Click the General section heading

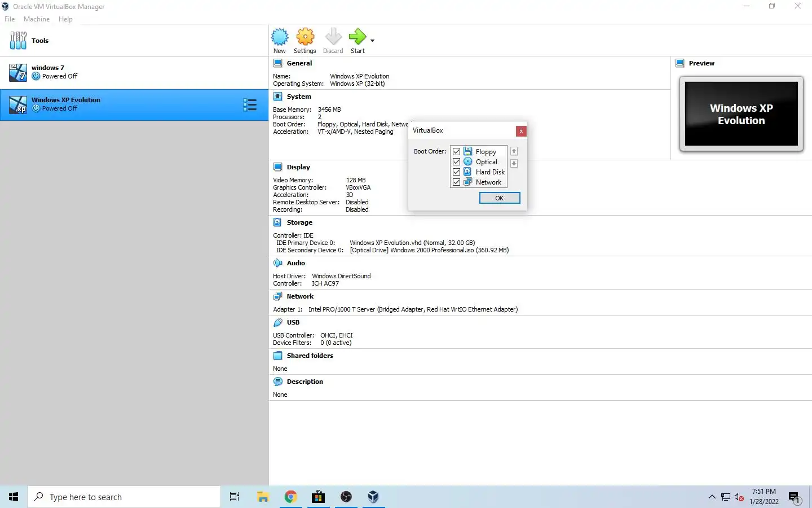point(299,63)
